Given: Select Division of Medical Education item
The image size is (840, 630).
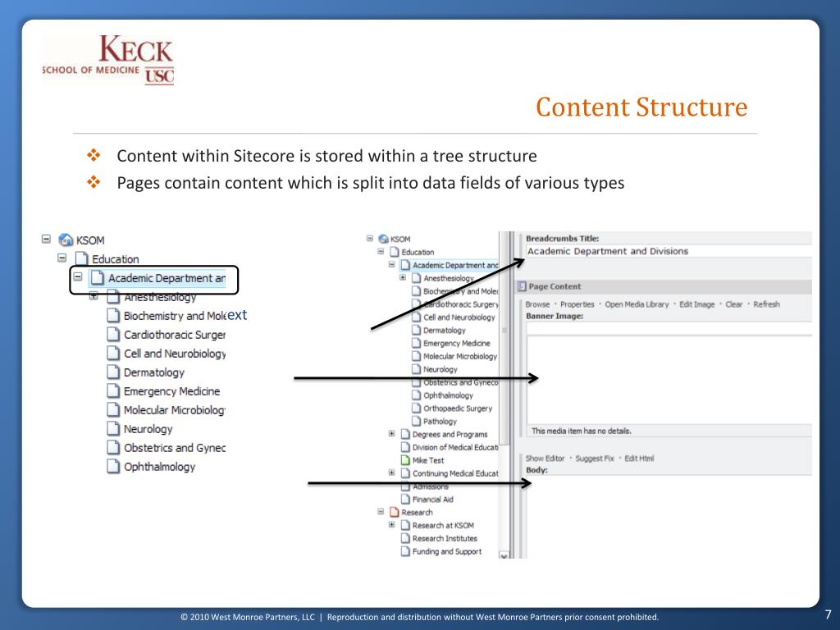Looking at the screenshot, I should [455, 447].
